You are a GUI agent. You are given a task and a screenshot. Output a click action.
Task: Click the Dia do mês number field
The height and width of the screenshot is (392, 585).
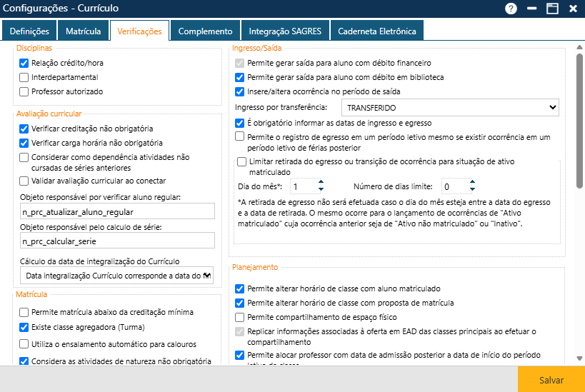pos(304,186)
